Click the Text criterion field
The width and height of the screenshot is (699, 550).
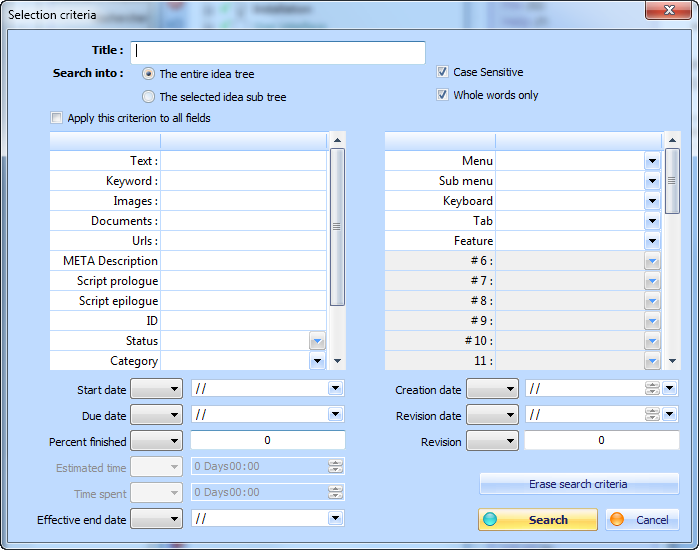coord(243,160)
